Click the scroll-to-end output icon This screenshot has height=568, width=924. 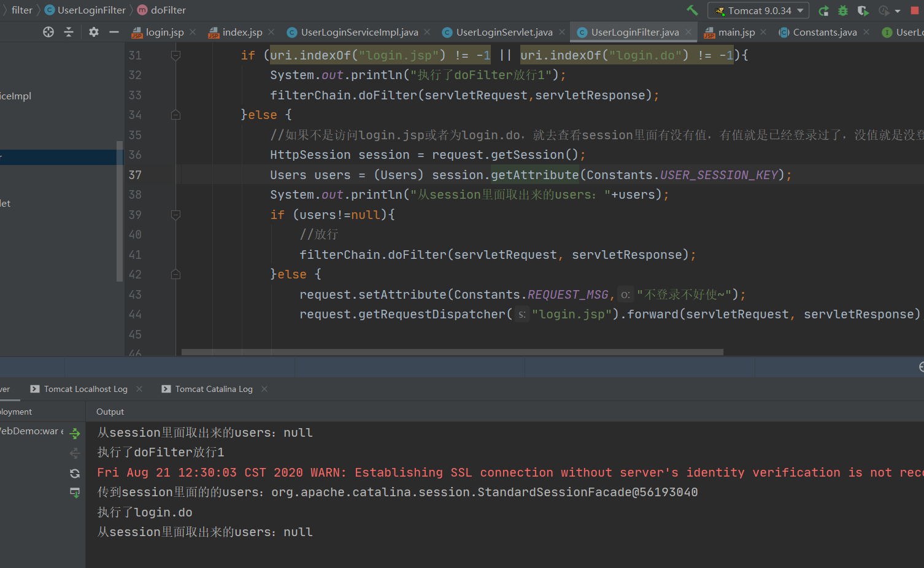(x=75, y=493)
